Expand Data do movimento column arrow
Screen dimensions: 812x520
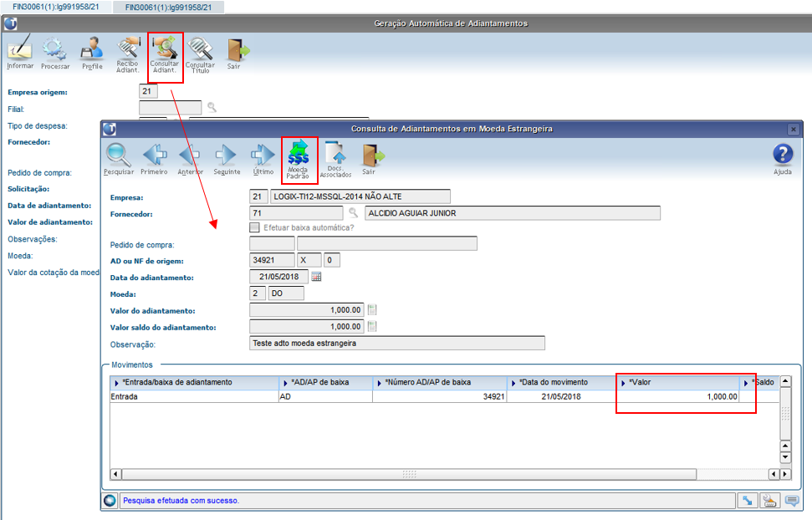[x=513, y=383]
